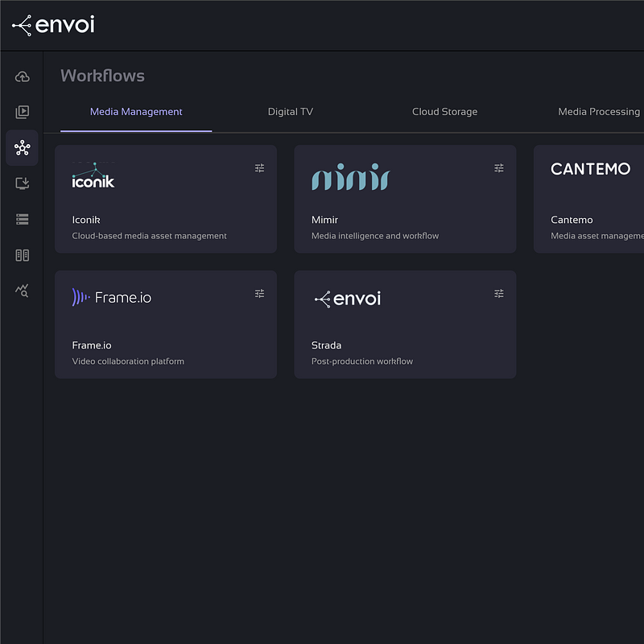Screen dimensions: 644x644
Task: Click the envoi logo in header
Action: point(53,25)
